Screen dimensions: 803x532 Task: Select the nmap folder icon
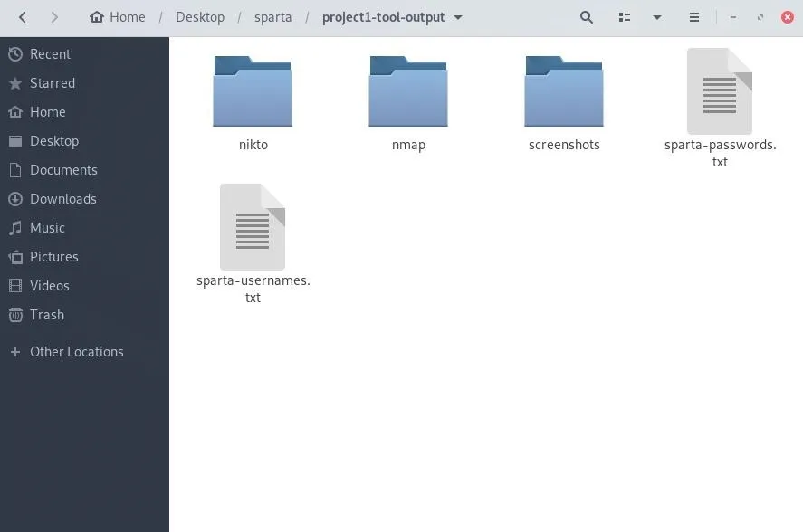pyautogui.click(x=408, y=91)
